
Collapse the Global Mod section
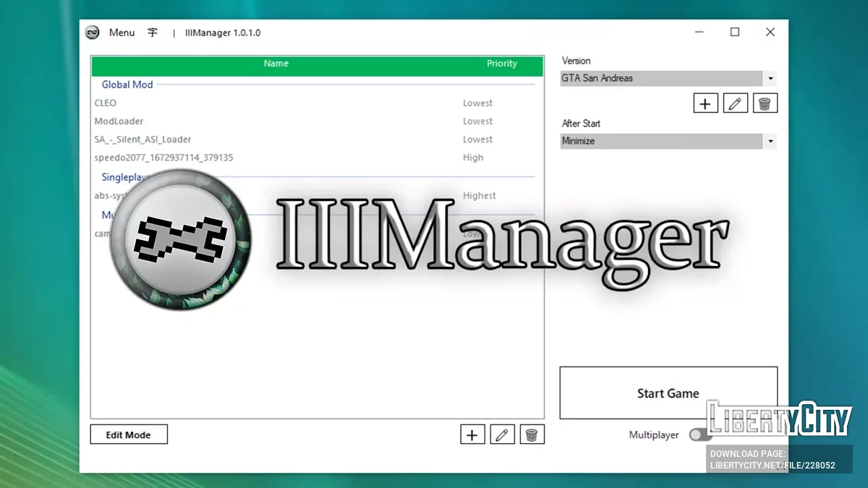coord(127,85)
